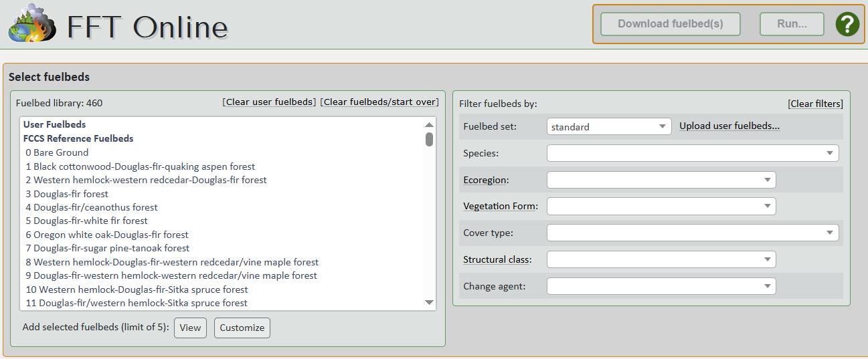The image size is (868, 359).
Task: Select the 3 Douglas-fir forest fuelbed
Action: (x=67, y=194)
